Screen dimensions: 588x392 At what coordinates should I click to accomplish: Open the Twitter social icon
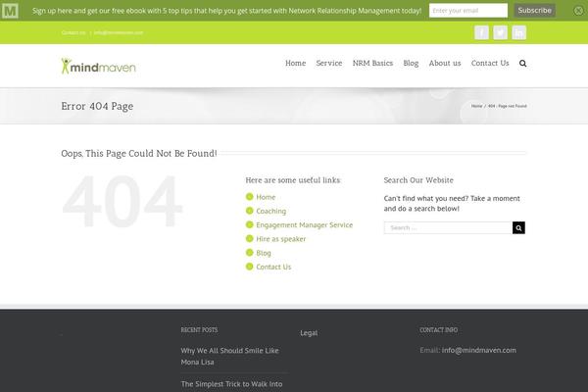click(x=500, y=32)
